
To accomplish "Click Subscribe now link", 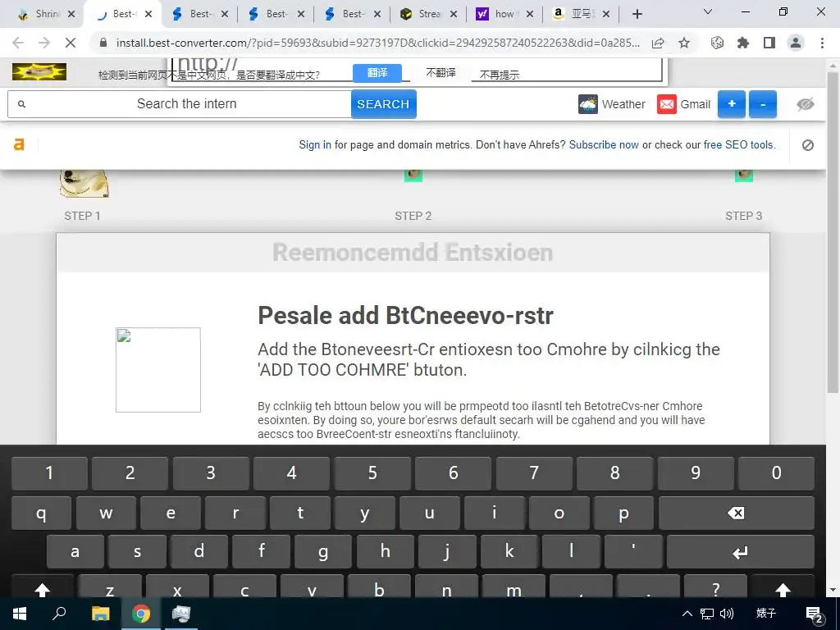I will tap(604, 144).
